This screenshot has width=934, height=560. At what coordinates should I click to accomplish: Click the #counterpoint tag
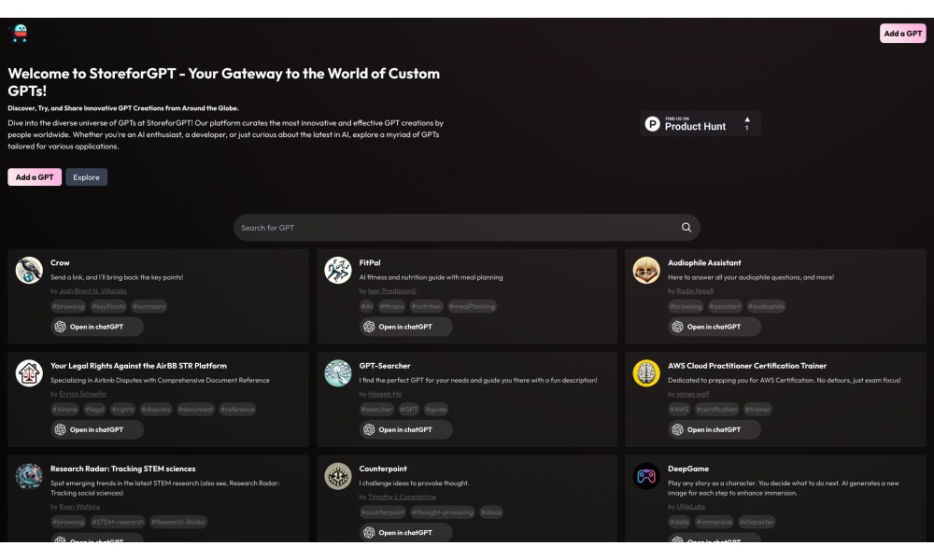click(x=382, y=512)
